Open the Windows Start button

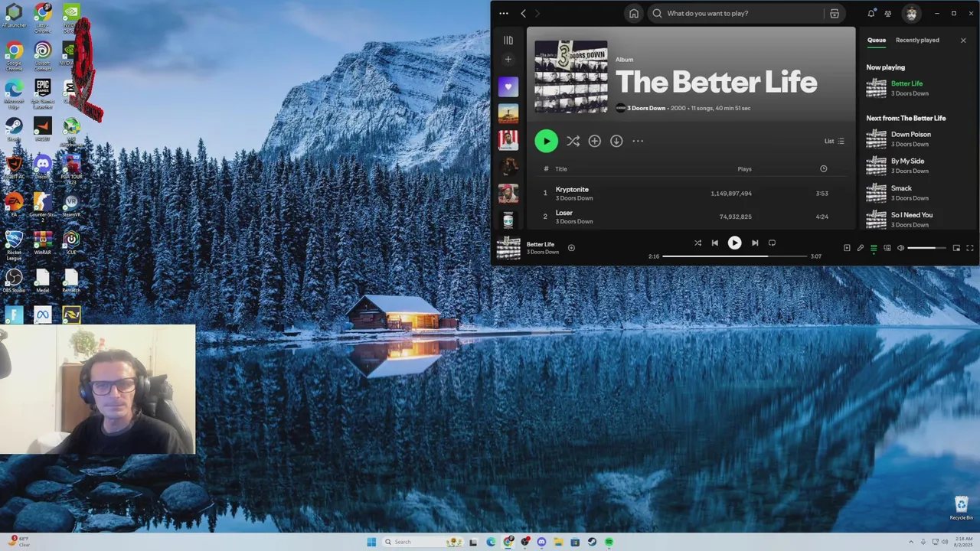pyautogui.click(x=371, y=542)
